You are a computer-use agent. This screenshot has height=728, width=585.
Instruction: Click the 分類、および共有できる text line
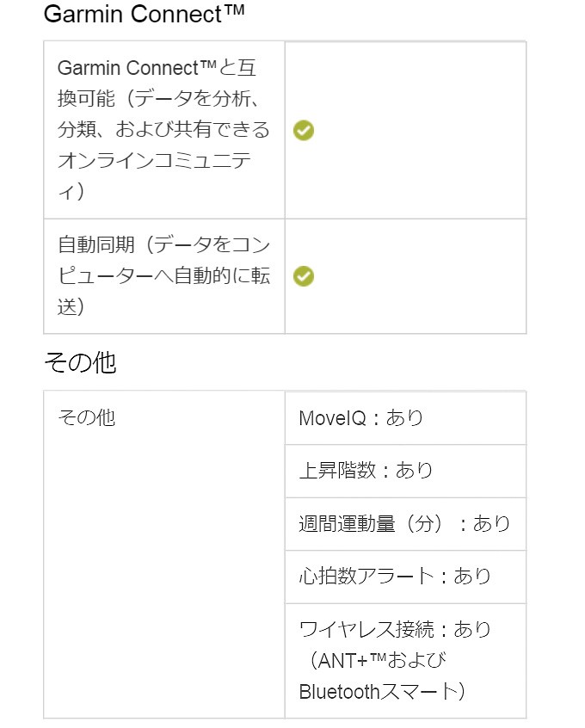click(163, 130)
